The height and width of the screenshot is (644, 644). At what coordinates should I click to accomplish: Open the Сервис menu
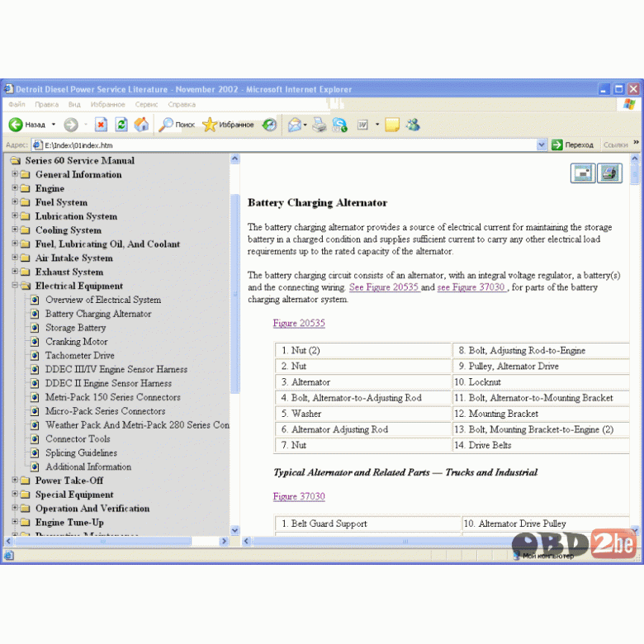click(x=147, y=104)
